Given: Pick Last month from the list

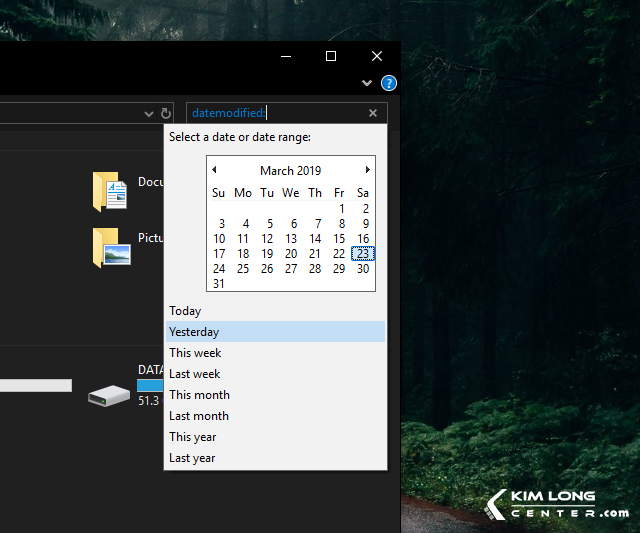Looking at the screenshot, I should tap(199, 416).
